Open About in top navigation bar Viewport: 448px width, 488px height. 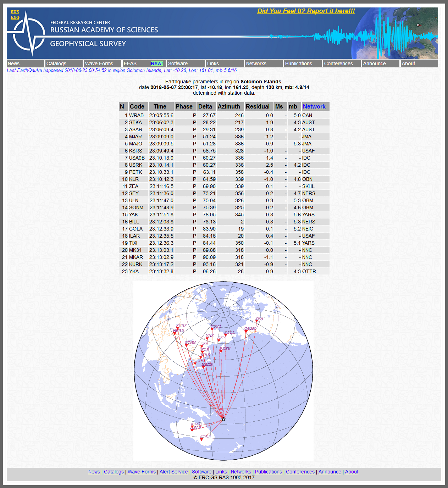tap(408, 63)
